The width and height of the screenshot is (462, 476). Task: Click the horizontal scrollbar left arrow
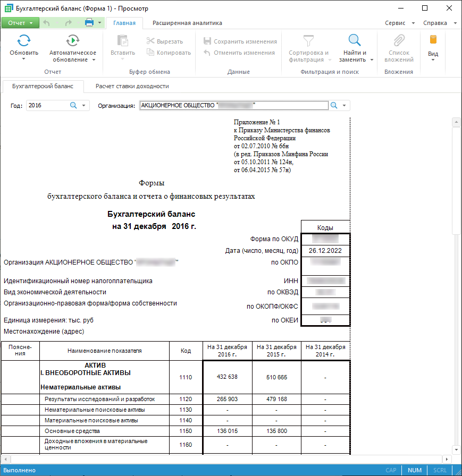(x=5, y=459)
